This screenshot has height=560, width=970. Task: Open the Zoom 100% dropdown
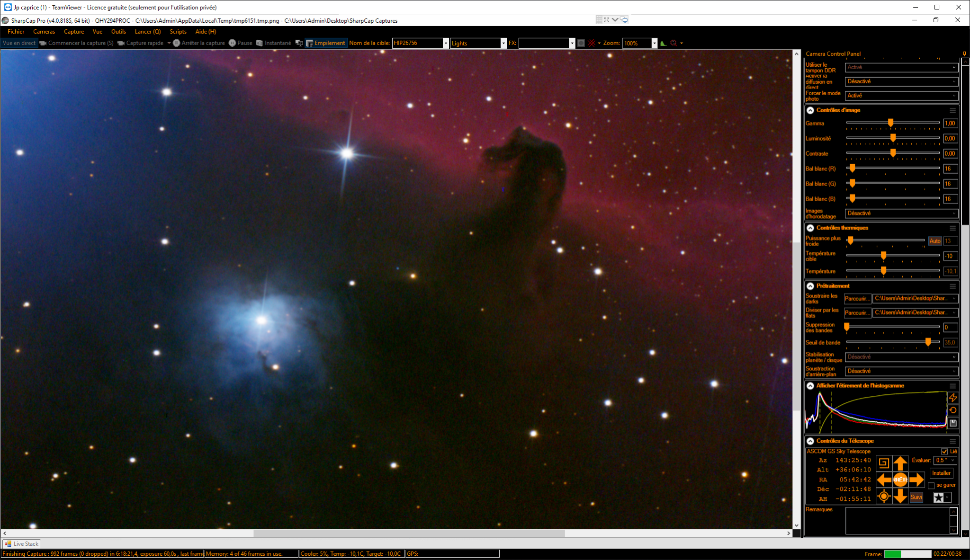(x=655, y=43)
